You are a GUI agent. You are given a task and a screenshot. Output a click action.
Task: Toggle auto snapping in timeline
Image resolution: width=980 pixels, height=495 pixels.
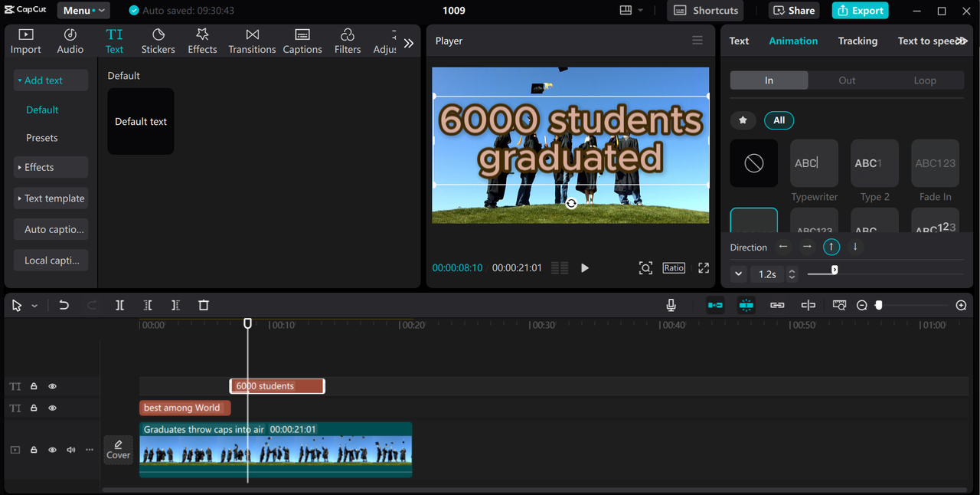[x=746, y=305]
